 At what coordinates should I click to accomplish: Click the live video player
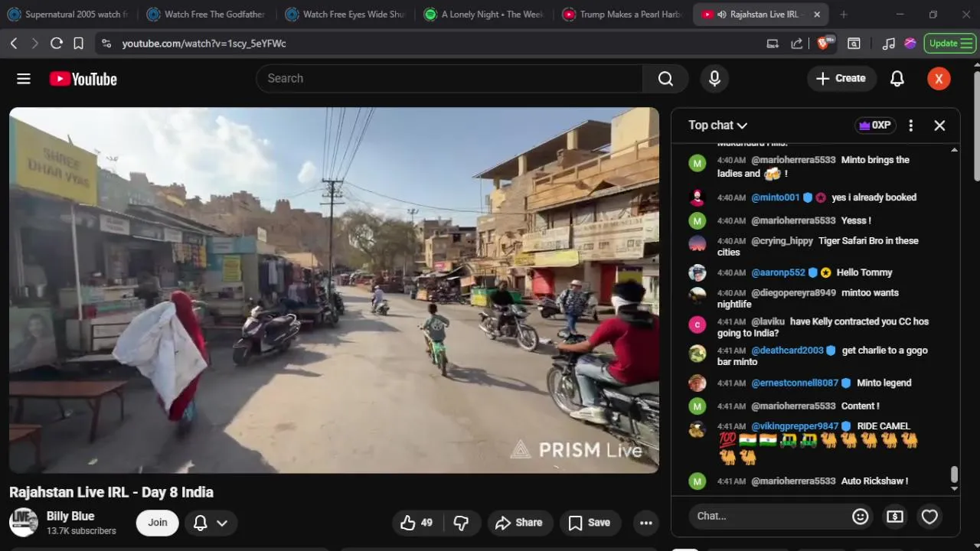(334, 290)
